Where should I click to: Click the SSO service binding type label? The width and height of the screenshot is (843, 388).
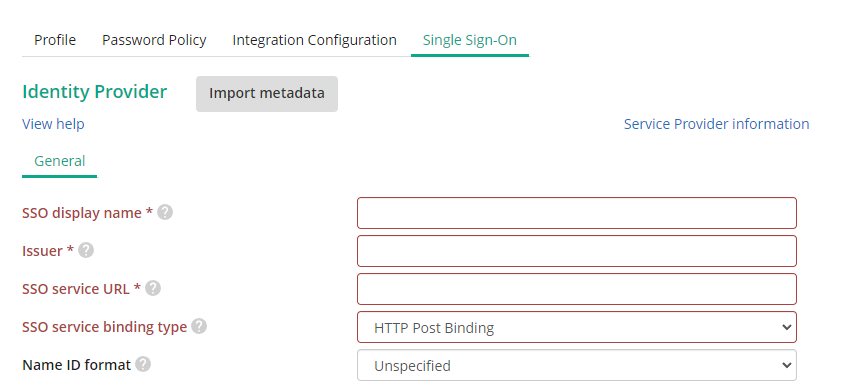tap(104, 327)
